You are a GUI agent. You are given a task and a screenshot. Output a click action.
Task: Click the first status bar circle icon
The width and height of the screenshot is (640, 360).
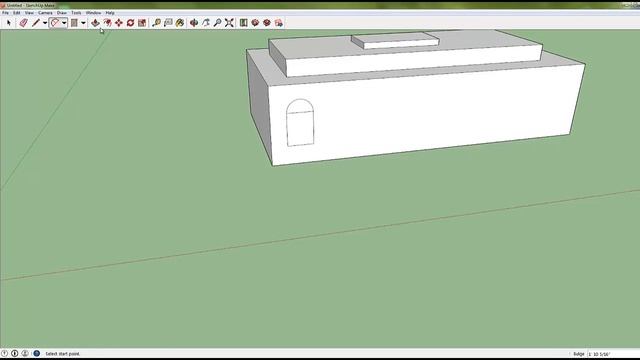4,353
